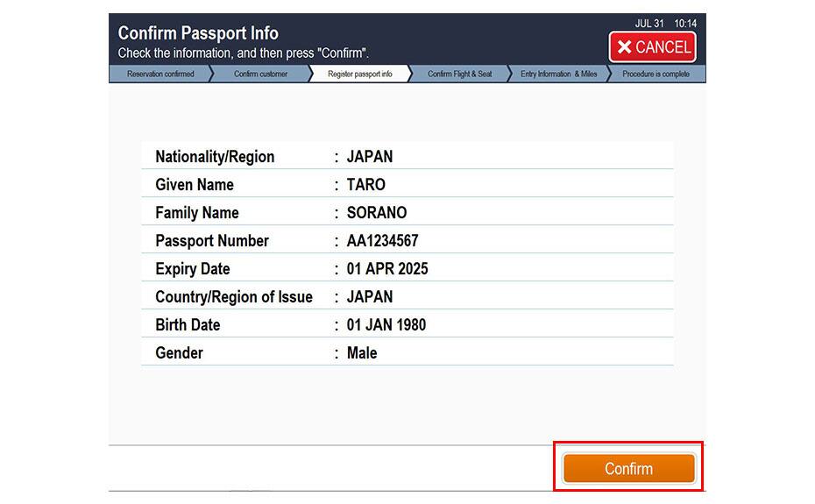Screen dimensions: 815x504
Task: Select the Confirm customer step
Action: (260, 75)
